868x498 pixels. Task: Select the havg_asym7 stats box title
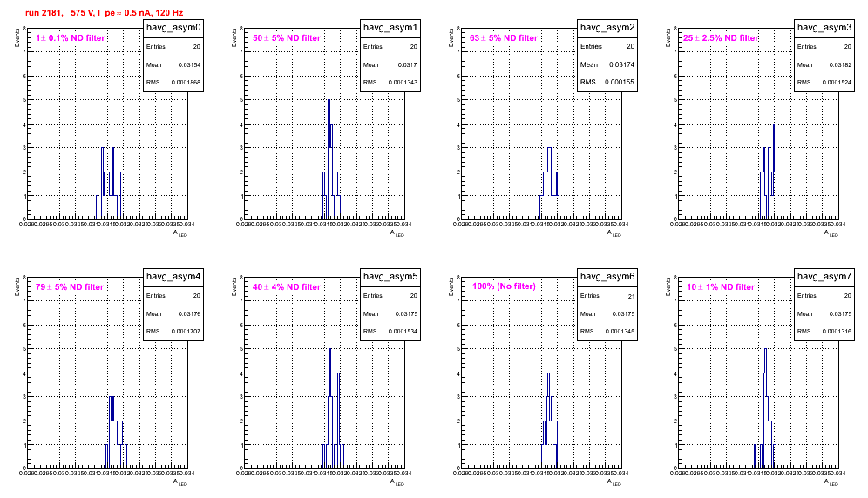(x=824, y=277)
